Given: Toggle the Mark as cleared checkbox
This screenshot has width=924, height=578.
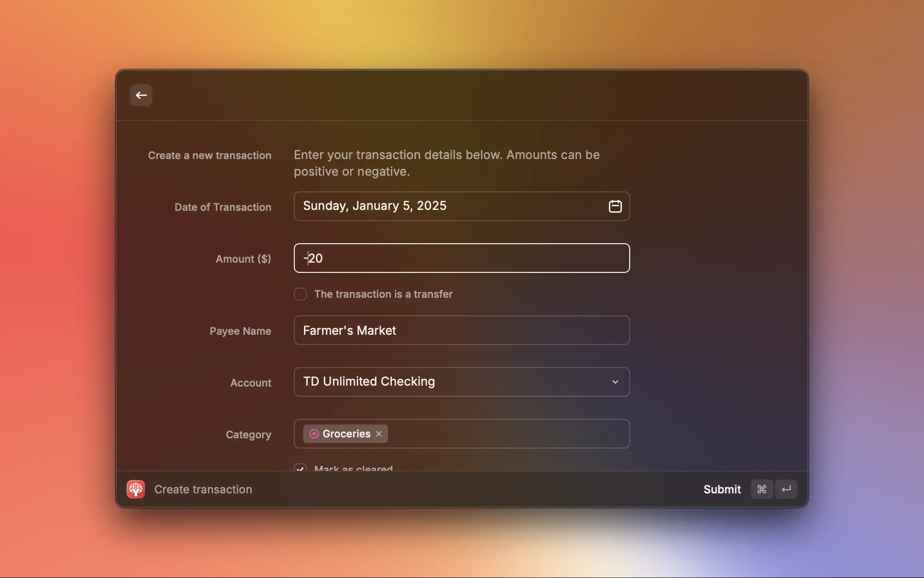Looking at the screenshot, I should [300, 468].
